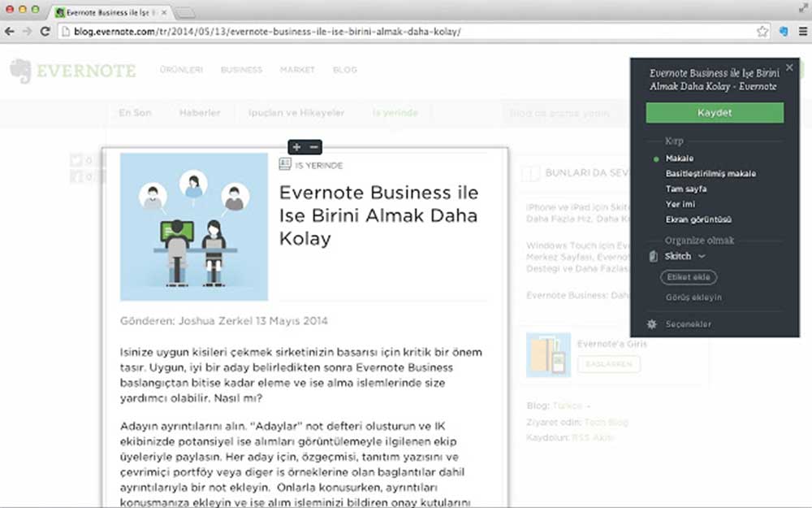Viewport: 812px width, 508px height.
Task: Switch to Is yerinde tab
Action: click(395, 112)
